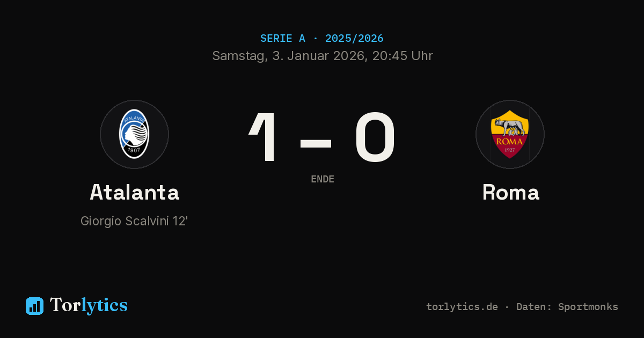Open the Serie A 2025/2026 competition label

point(322,38)
